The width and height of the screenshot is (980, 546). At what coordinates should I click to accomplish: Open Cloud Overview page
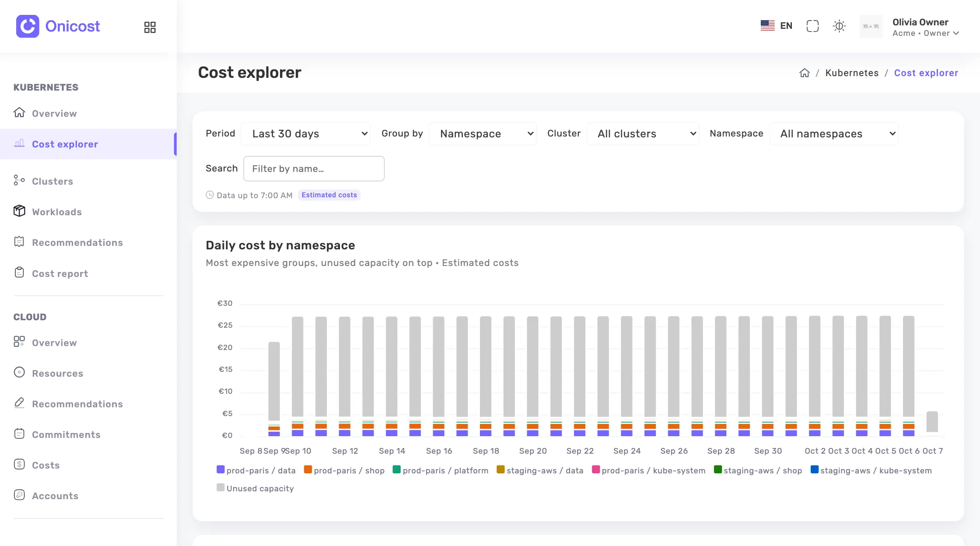(x=54, y=343)
